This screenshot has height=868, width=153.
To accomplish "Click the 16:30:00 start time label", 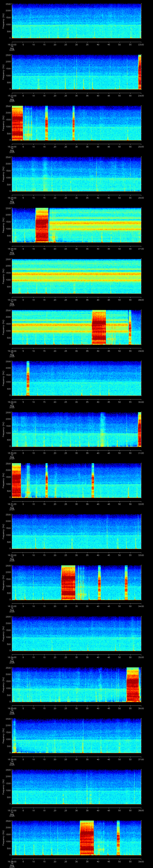I will tap(12, 453).
